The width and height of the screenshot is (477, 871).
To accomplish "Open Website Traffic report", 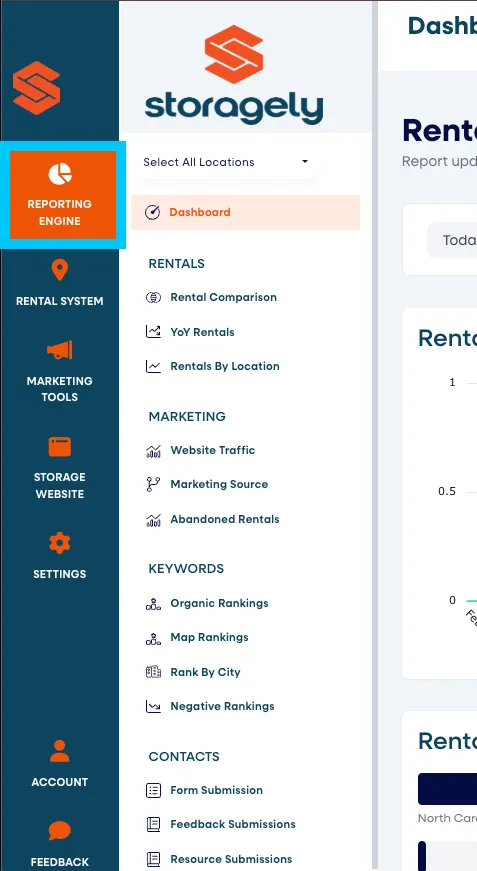I will 213,450.
